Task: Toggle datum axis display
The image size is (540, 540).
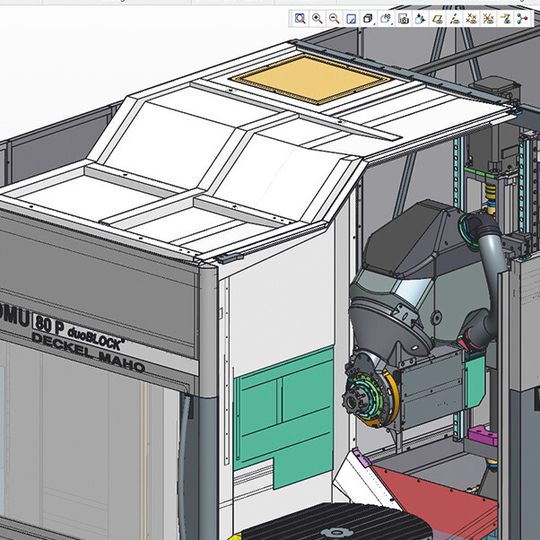Action: click(455, 18)
